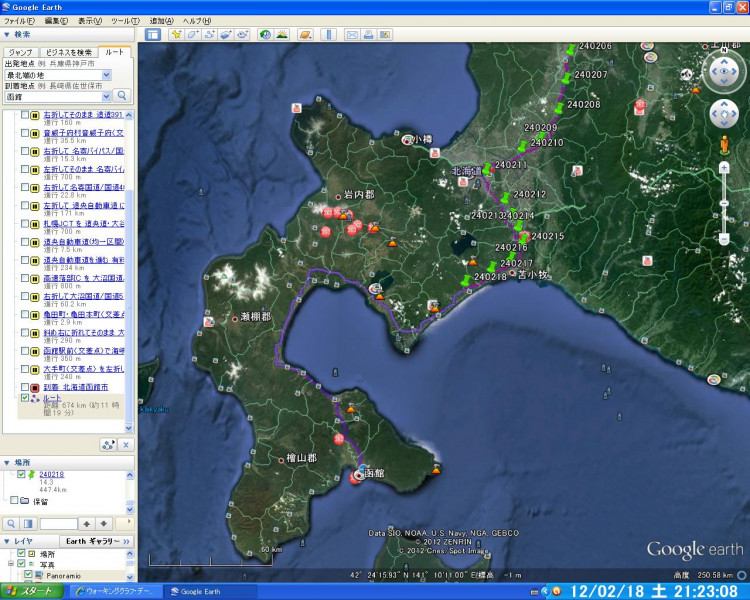This screenshot has height=600, width=750.
Task: Check the 札幌JCT step checkbox
Action: pos(25,223)
